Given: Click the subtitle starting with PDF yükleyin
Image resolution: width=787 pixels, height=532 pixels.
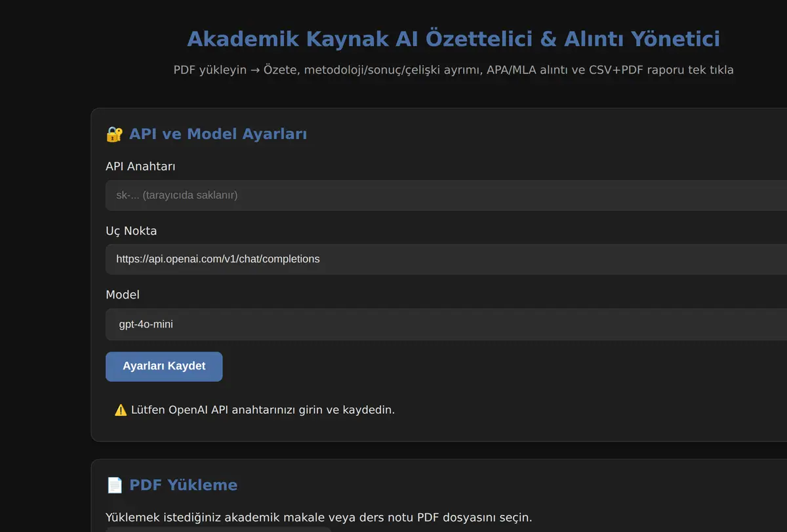Looking at the screenshot, I should [453, 70].
